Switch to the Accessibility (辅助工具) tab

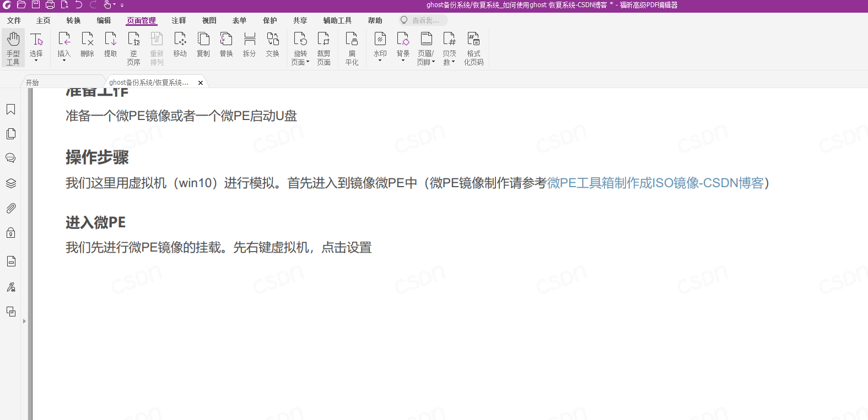(337, 20)
